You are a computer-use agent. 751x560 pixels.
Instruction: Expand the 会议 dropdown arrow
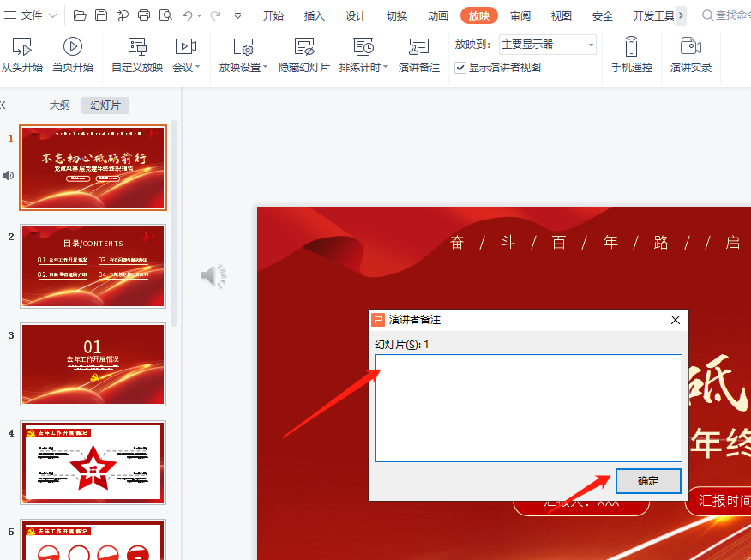coord(197,67)
